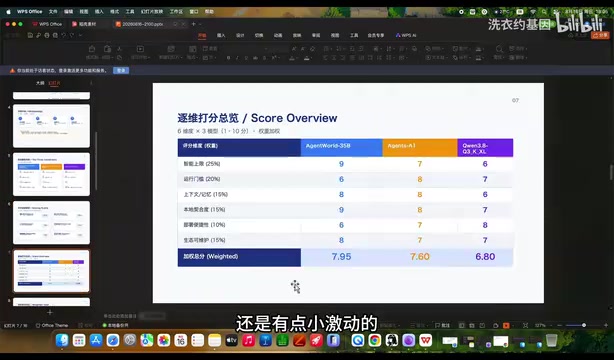
Task: Open Safari from the dock
Action: click(x=113, y=340)
